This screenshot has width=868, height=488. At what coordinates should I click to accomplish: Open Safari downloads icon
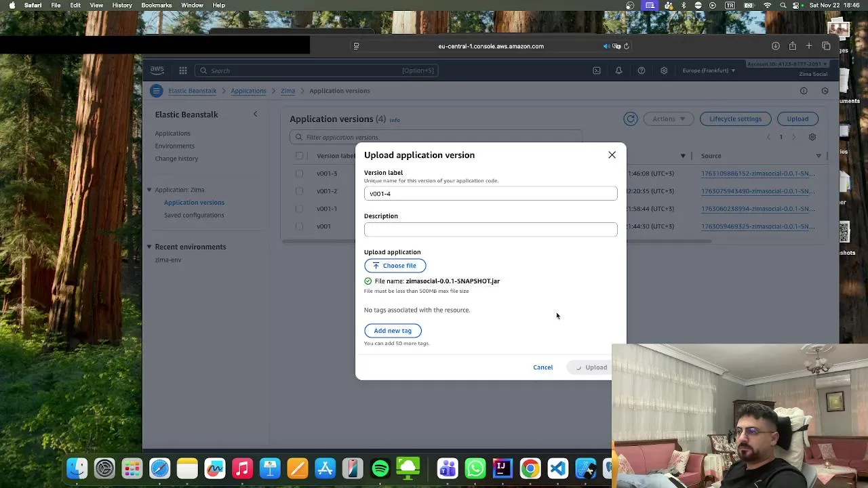coord(776,46)
